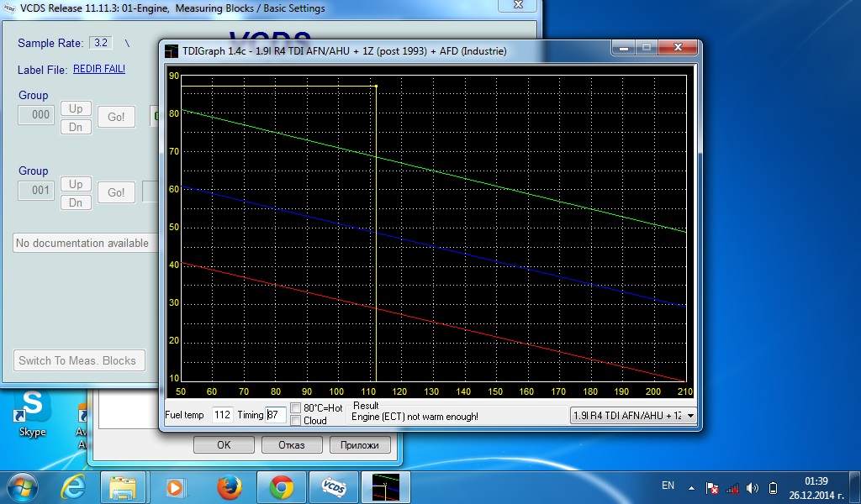
Task: Click the volume speaker tray icon
Action: (752, 487)
